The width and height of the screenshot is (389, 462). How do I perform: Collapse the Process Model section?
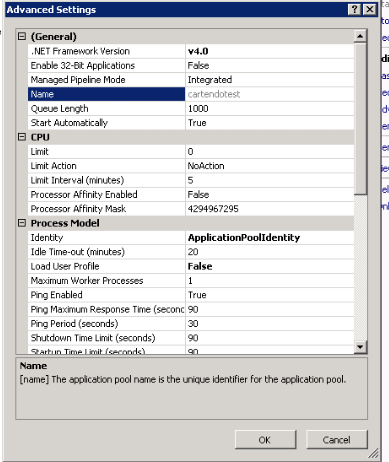[x=22, y=223]
